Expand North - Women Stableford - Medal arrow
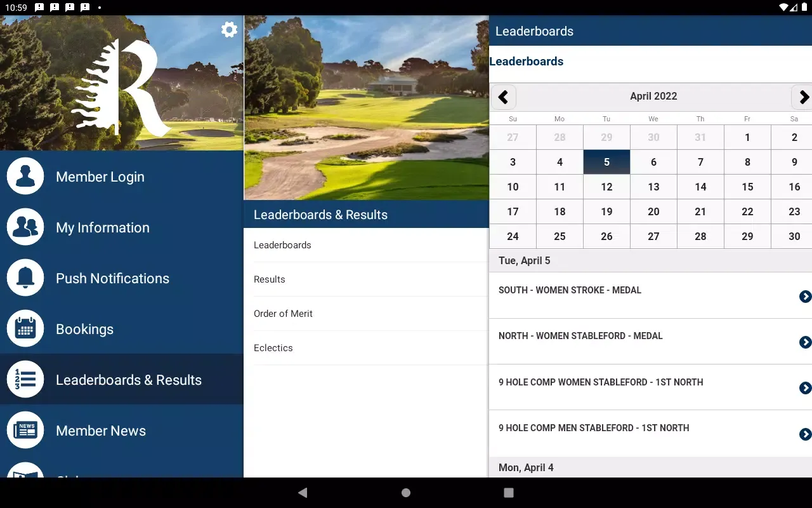This screenshot has width=812, height=508. coord(805,342)
